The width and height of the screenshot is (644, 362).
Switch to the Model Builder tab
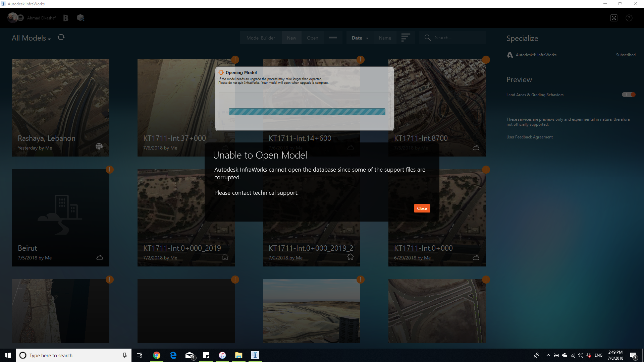point(261,38)
